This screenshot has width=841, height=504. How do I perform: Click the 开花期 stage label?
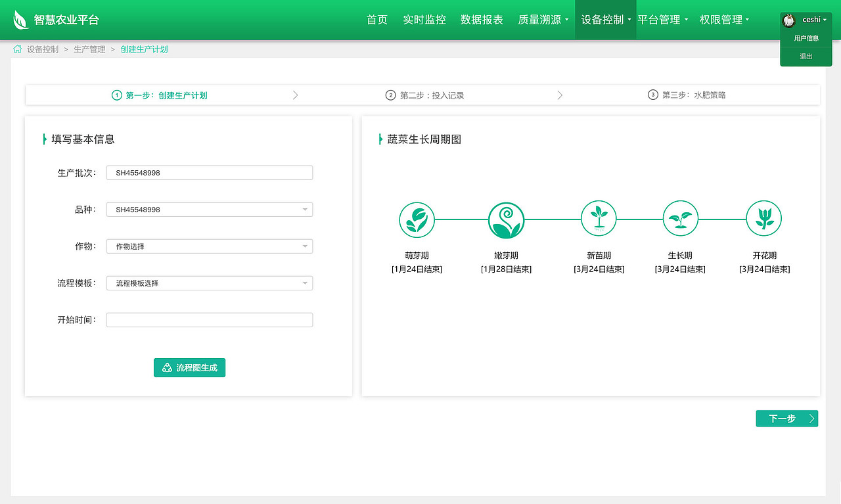[x=765, y=256]
